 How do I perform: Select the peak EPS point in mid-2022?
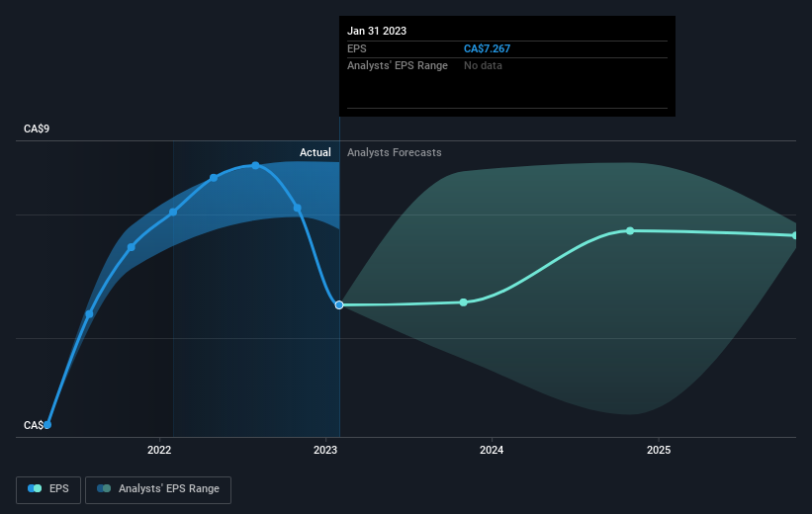pos(255,165)
